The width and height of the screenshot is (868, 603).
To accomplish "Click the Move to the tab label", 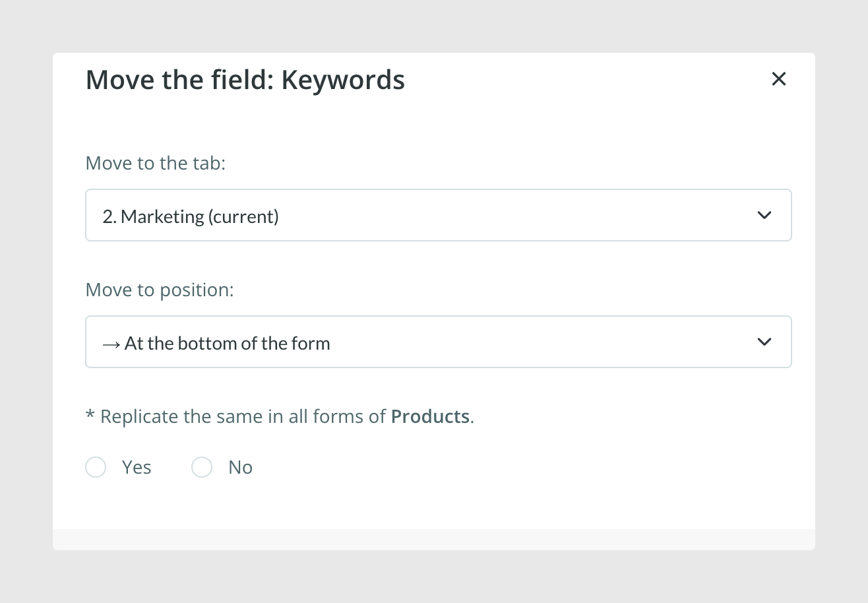I will coord(156,163).
